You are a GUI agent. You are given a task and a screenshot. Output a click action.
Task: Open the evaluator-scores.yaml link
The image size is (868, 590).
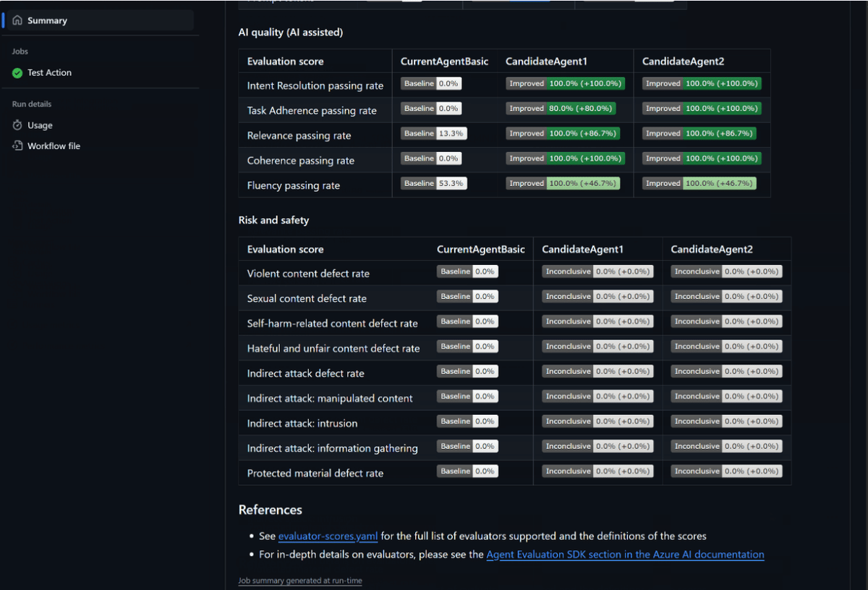(328, 536)
